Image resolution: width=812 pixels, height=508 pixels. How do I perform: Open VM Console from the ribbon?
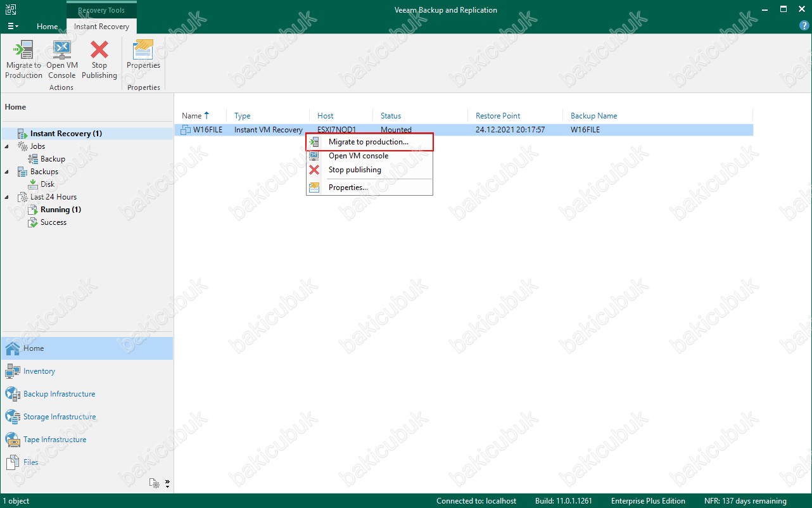(61, 60)
